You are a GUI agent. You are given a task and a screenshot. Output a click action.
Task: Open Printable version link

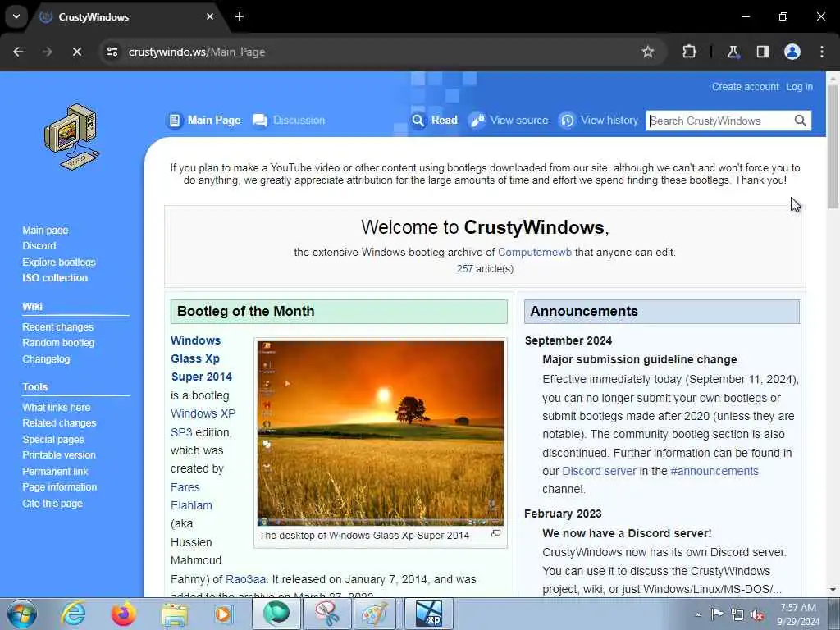pos(59,455)
